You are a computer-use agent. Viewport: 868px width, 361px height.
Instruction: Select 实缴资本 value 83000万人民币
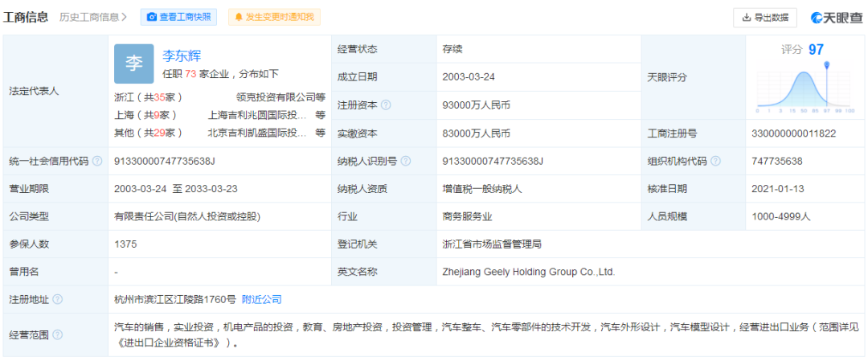click(x=476, y=133)
